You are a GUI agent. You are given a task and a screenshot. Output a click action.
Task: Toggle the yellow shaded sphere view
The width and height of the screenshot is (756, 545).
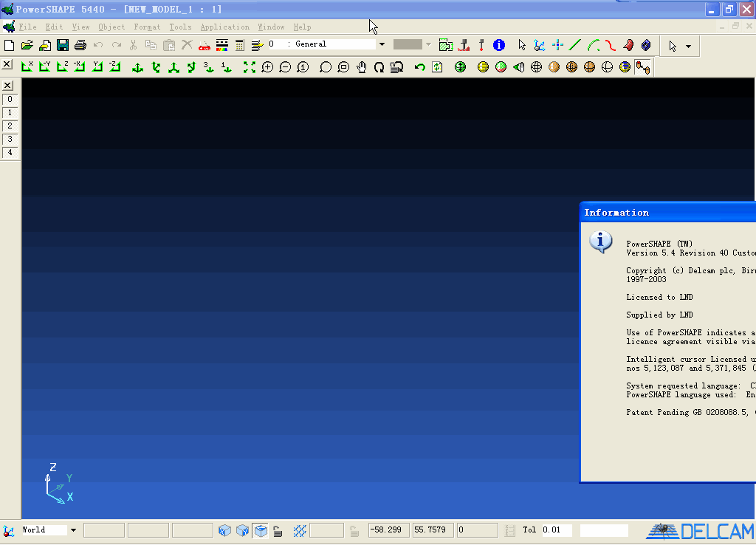point(483,67)
